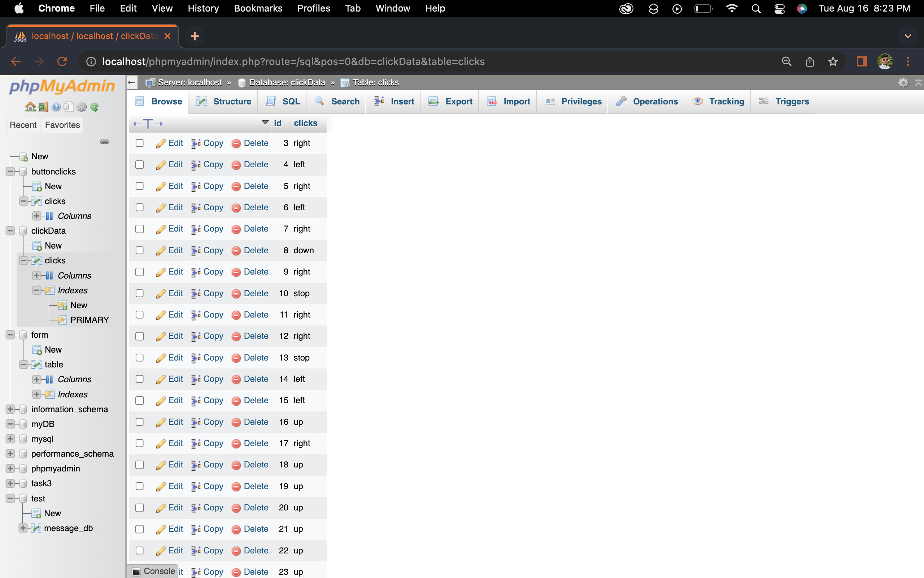Check the checkbox for row id 21
The image size is (924, 578).
(x=140, y=529)
